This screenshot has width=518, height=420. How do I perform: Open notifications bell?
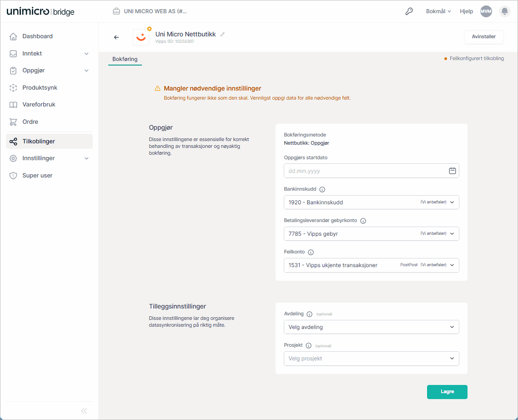[x=504, y=11]
